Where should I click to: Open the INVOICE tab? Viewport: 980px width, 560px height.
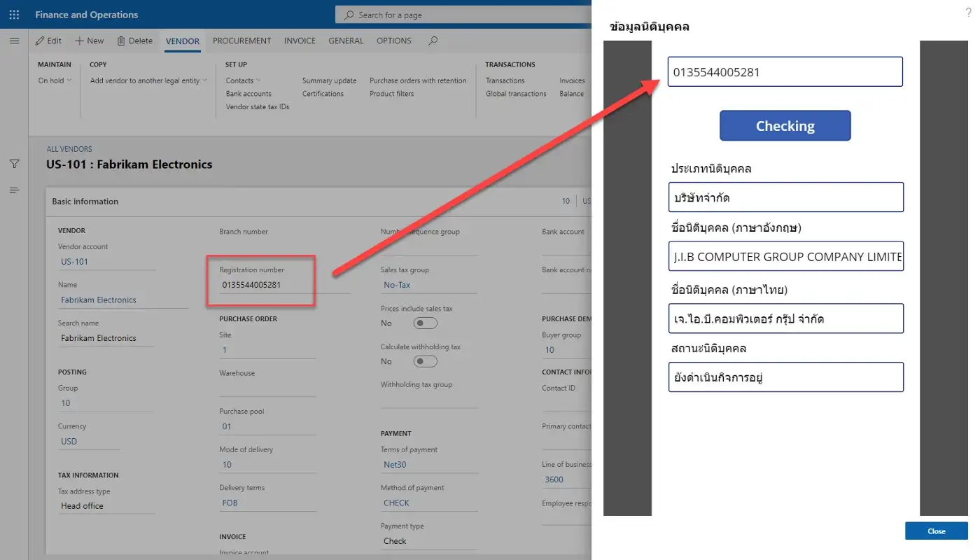[x=300, y=41]
